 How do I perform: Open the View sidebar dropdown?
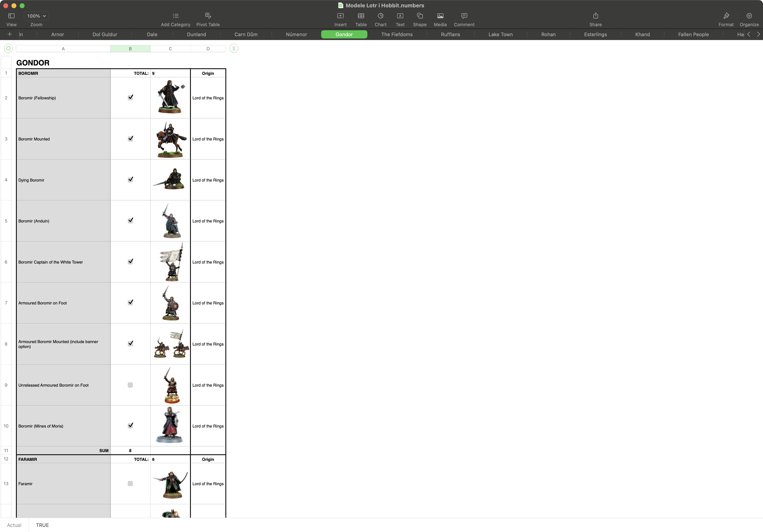pyautogui.click(x=11, y=16)
